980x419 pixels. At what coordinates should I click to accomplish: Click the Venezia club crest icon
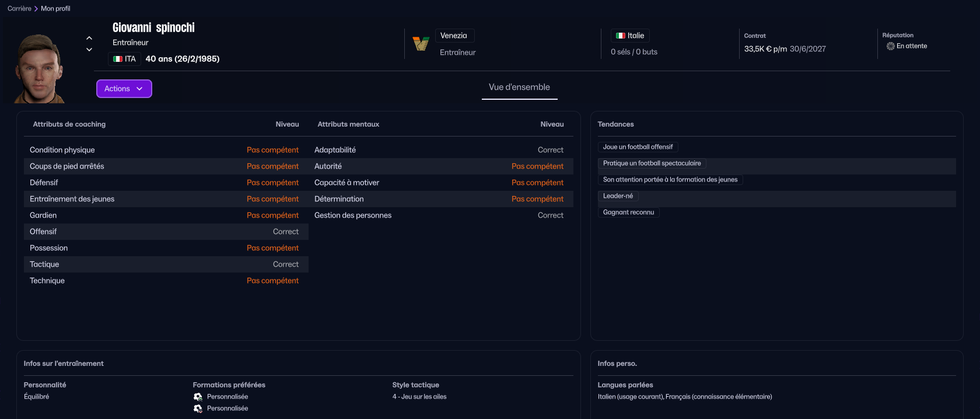coord(421,44)
